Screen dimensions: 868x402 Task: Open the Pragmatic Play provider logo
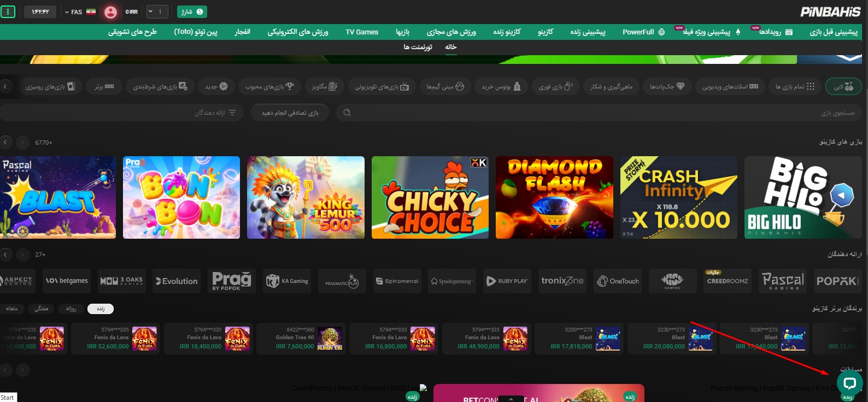[x=342, y=281]
